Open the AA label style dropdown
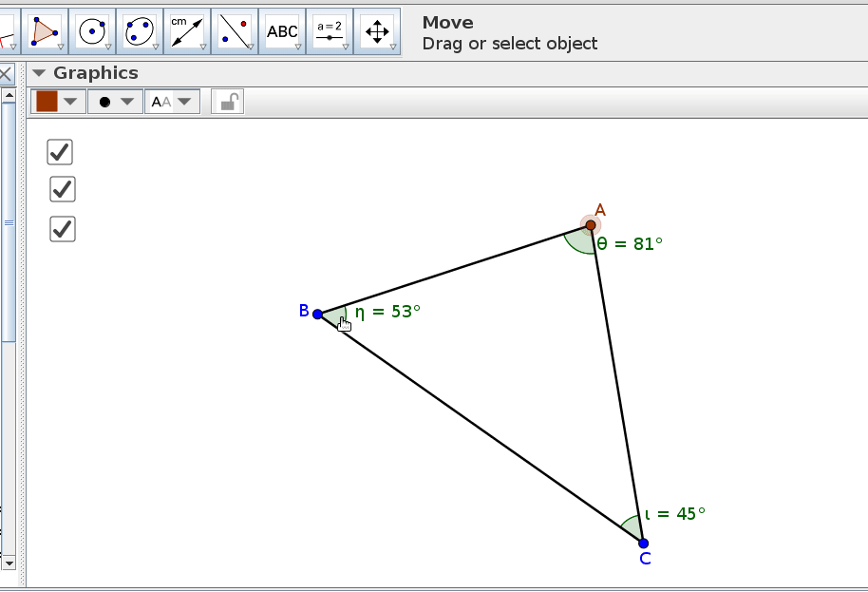Viewport: 868px width, 592px height. coord(172,102)
